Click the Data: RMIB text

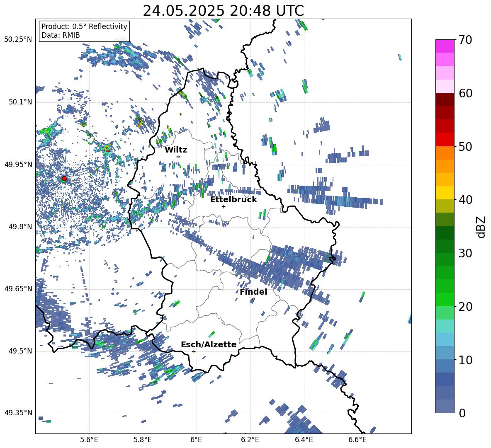tap(61, 35)
